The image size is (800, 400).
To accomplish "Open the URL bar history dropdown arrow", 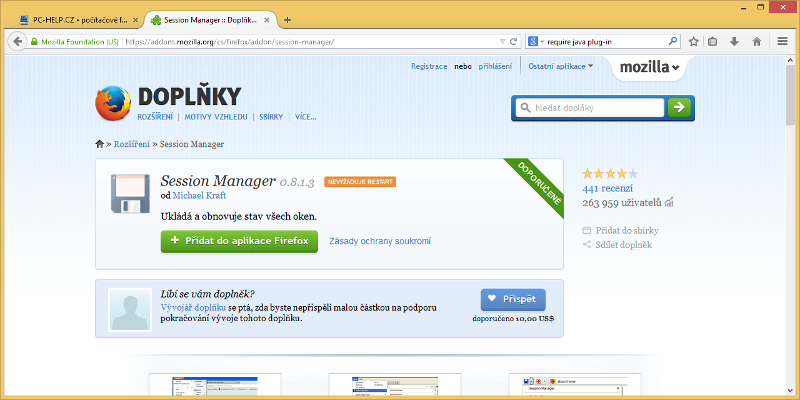I will pyautogui.click(x=500, y=42).
